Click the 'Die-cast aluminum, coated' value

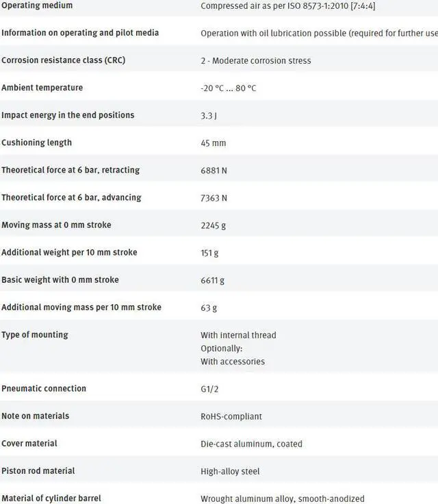pos(251,444)
